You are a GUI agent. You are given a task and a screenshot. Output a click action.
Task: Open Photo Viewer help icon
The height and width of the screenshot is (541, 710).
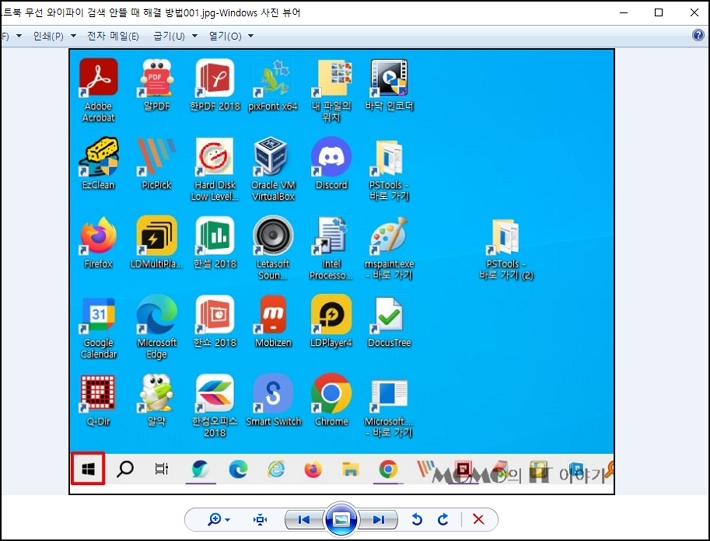(x=698, y=35)
